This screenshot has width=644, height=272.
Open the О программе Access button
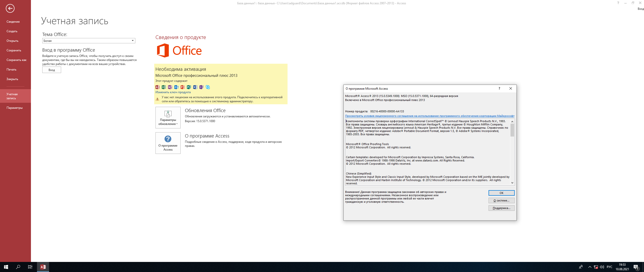tap(168, 143)
